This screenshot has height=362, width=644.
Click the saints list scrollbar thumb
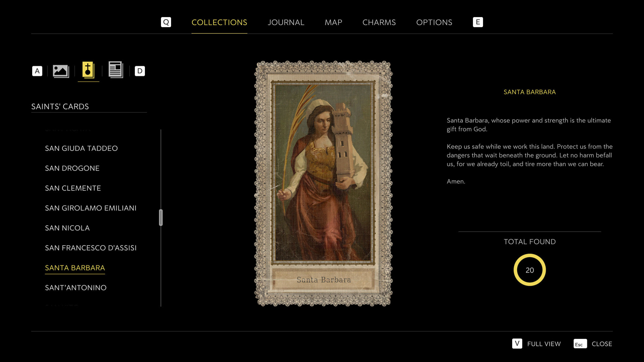point(161,218)
